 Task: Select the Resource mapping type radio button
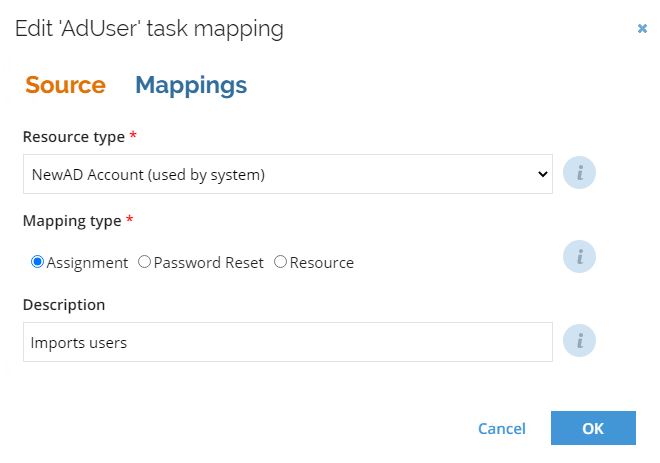280,262
